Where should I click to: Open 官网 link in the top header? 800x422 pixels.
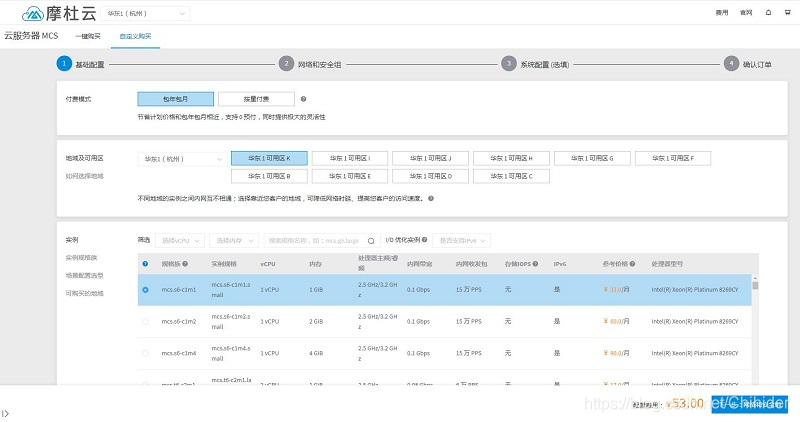(746, 13)
